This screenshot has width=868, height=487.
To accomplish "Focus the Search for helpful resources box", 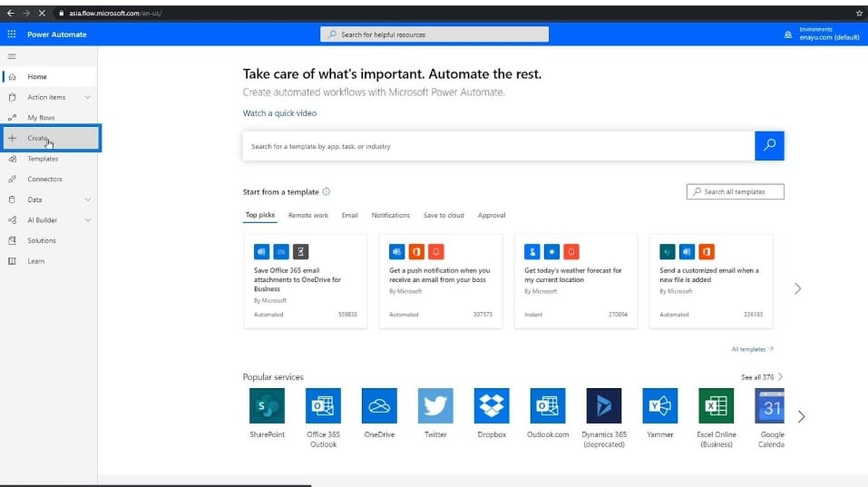I will [x=434, y=34].
